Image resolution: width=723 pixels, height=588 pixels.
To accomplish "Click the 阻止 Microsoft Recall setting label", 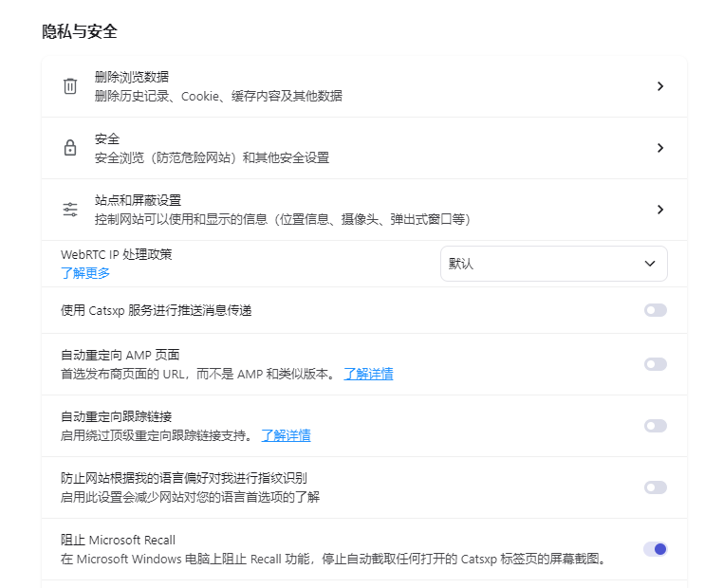I will 118,540.
